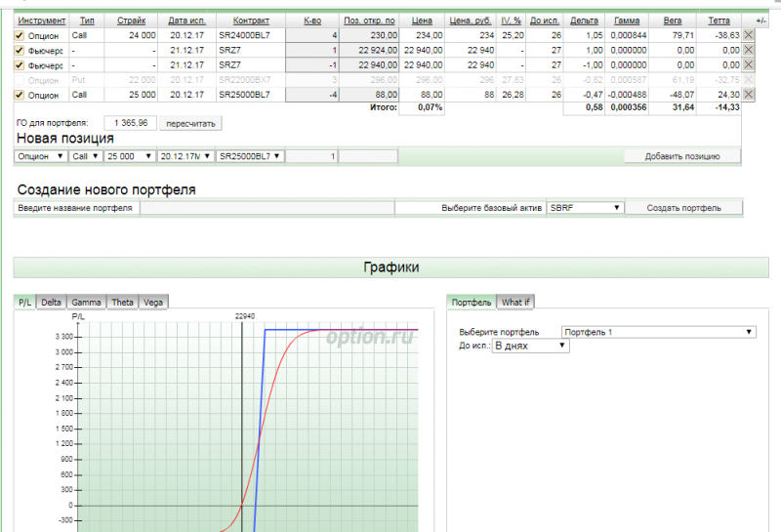Uncheck the Call 24 000 option checkbox
Viewport: 781px width, 532px height.
[20, 34]
